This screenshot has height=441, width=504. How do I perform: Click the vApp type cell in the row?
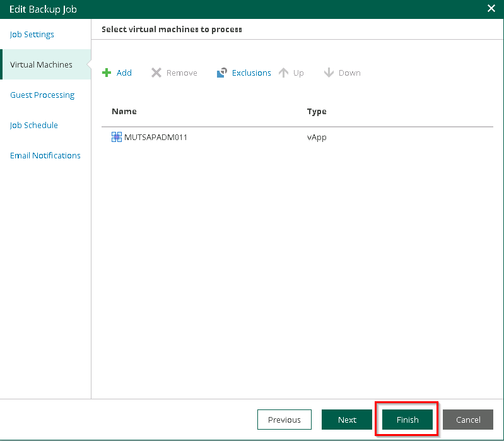(316, 137)
